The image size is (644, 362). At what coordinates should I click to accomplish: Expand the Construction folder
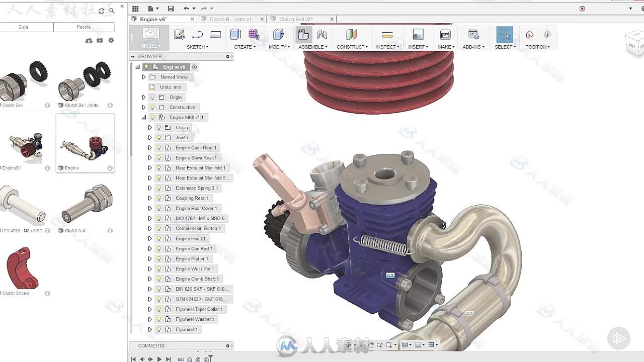(143, 107)
